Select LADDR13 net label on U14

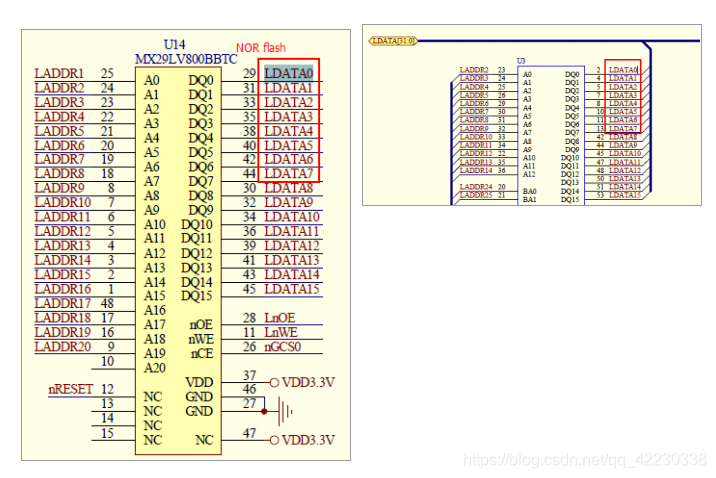pos(63,246)
